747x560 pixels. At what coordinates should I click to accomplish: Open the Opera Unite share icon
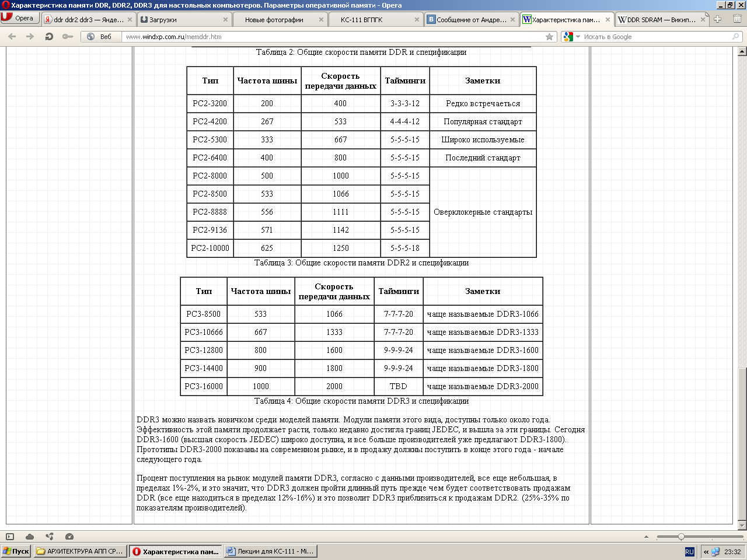click(x=50, y=537)
